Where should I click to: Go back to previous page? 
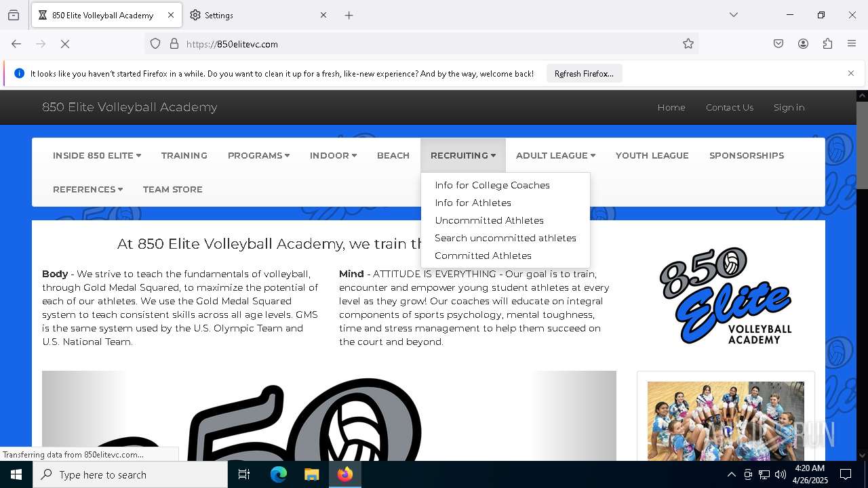coord(16,44)
